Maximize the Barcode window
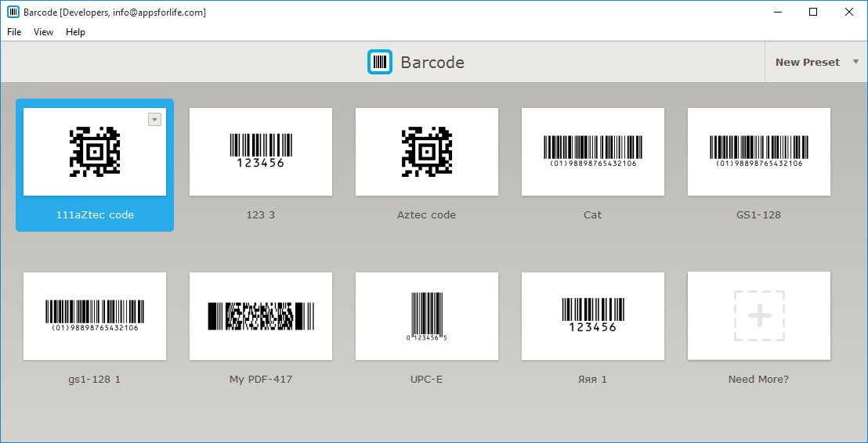 click(813, 13)
